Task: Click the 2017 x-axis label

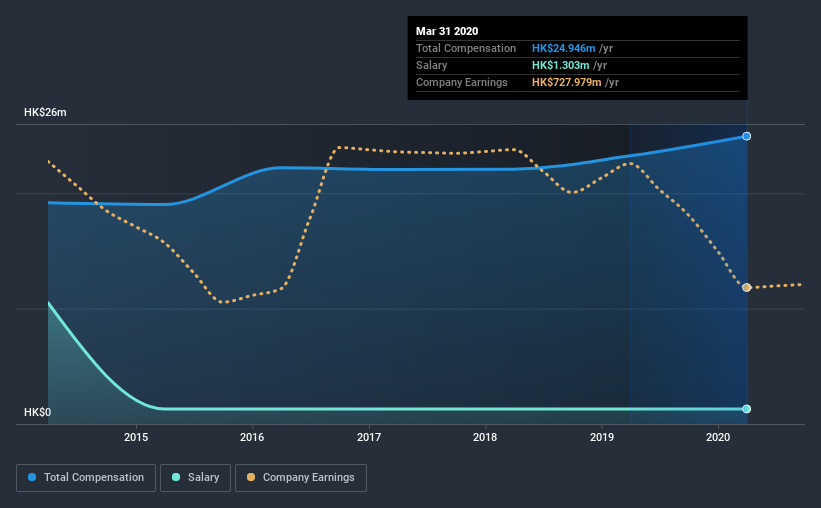Action: pos(369,437)
